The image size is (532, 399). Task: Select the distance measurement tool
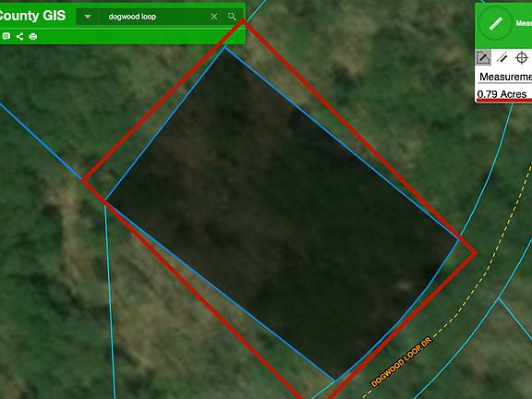(502, 57)
